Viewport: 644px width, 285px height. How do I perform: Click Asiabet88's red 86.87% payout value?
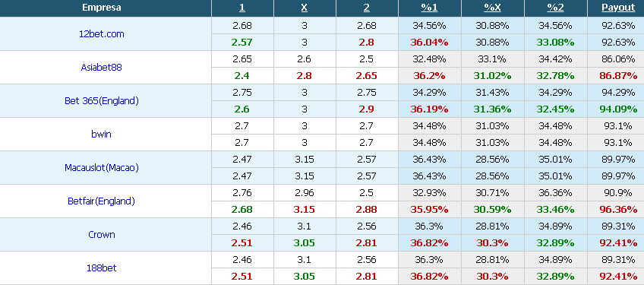point(618,76)
